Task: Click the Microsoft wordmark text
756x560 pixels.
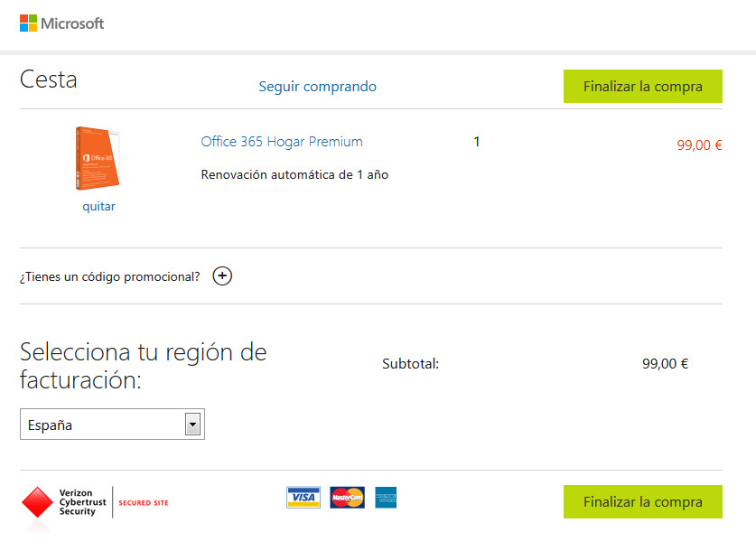Action: tap(72, 23)
